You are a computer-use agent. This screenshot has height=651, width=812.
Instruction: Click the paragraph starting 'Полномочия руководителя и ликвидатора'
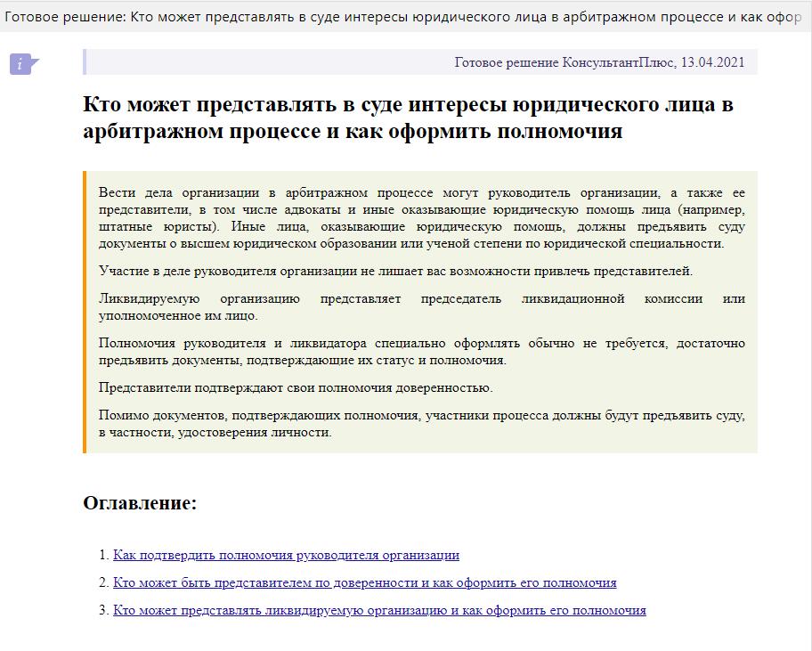(421, 351)
